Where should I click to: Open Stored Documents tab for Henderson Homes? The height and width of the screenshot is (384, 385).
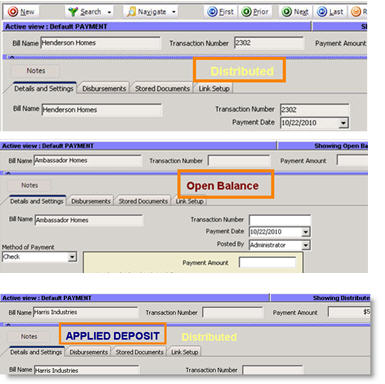point(162,89)
